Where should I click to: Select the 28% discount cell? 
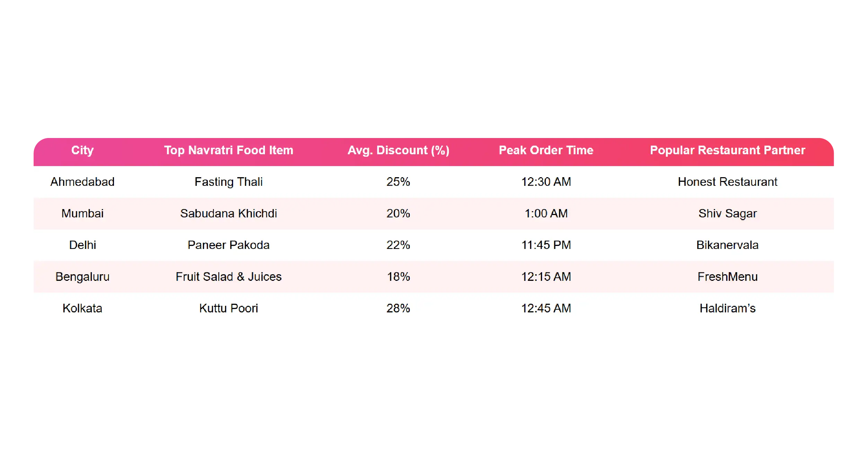tap(398, 308)
